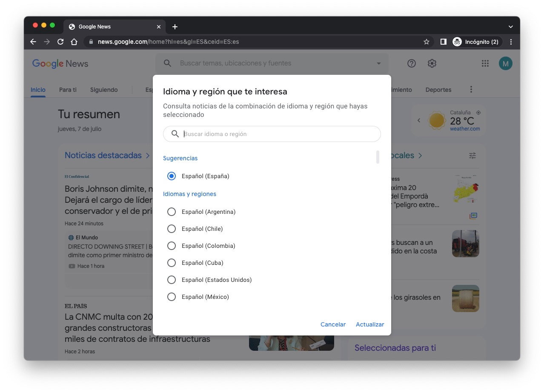Cancel the language dialog with Cancelar

point(332,324)
